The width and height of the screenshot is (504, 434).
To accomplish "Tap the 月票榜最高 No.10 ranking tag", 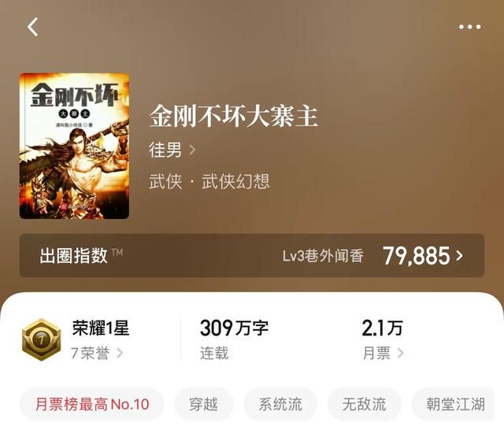I will point(92,404).
